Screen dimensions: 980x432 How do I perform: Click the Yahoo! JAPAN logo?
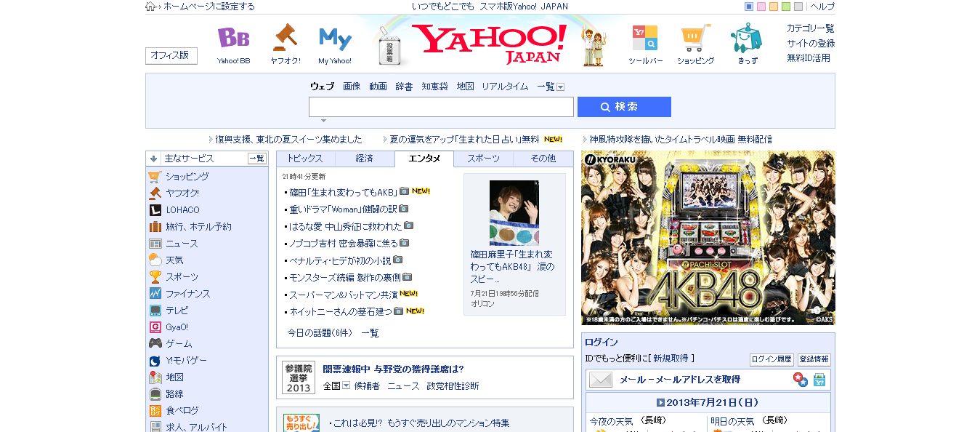point(489,44)
